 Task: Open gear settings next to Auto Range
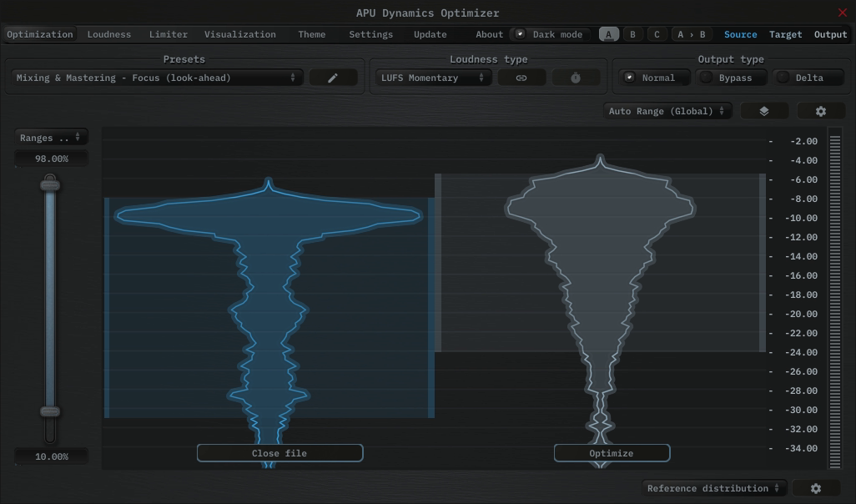click(820, 111)
